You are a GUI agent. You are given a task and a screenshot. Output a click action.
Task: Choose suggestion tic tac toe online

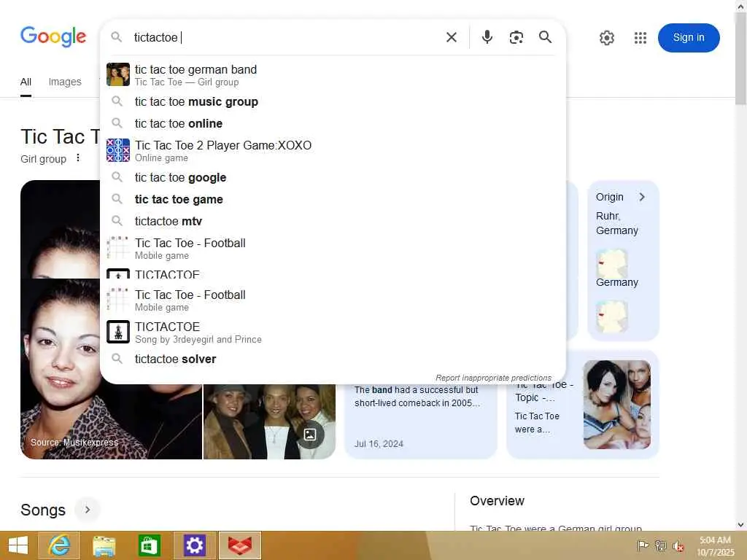coord(333,123)
